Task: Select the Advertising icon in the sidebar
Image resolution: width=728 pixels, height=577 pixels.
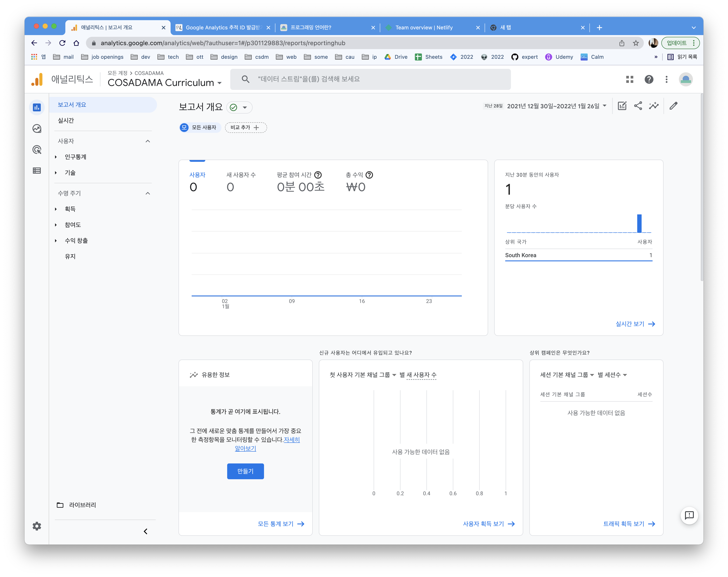Action: (37, 150)
